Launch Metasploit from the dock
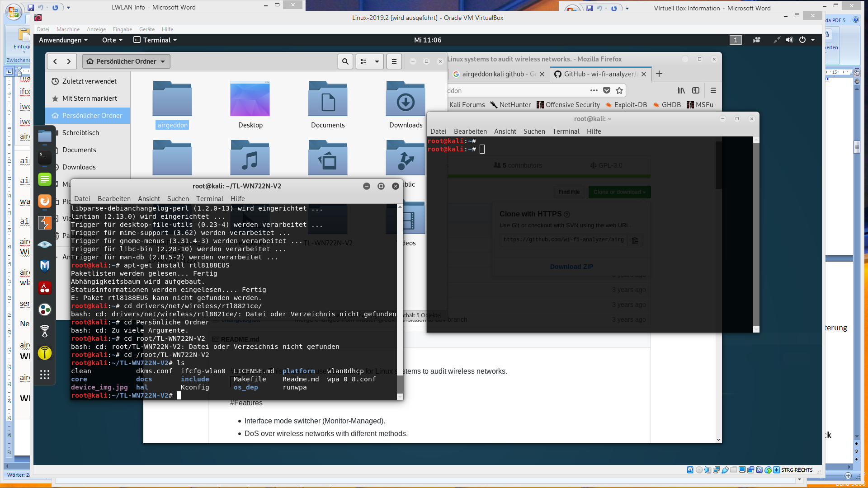 point(44,266)
